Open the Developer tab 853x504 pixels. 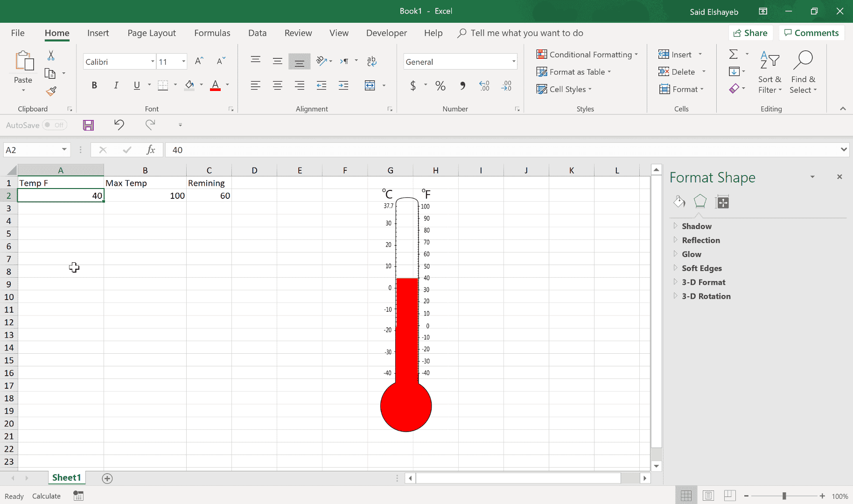click(x=386, y=33)
